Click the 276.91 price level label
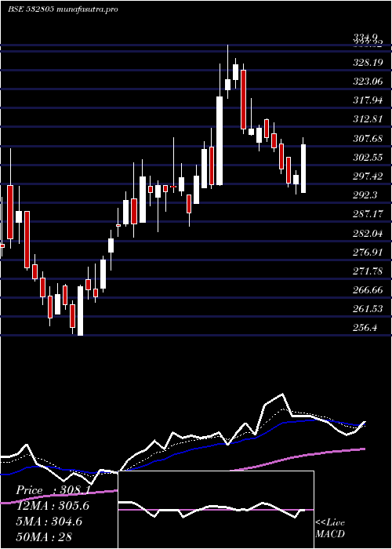 tap(368, 253)
